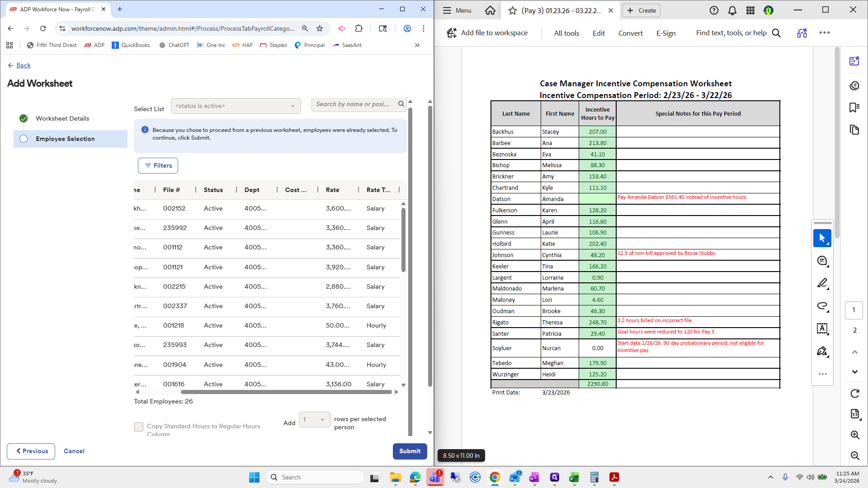This screenshot has height=488, width=868.
Task: Click the Acrobat home icon
Action: tap(490, 10)
